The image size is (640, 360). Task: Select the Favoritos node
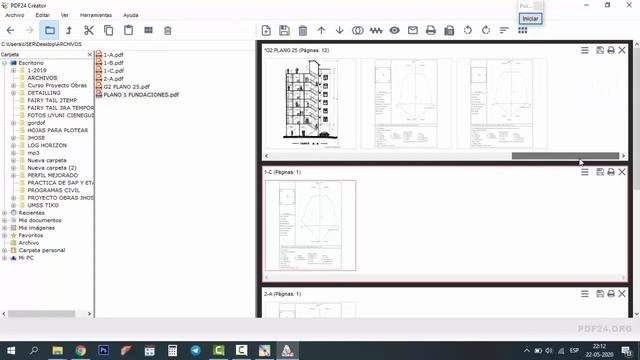(x=31, y=236)
